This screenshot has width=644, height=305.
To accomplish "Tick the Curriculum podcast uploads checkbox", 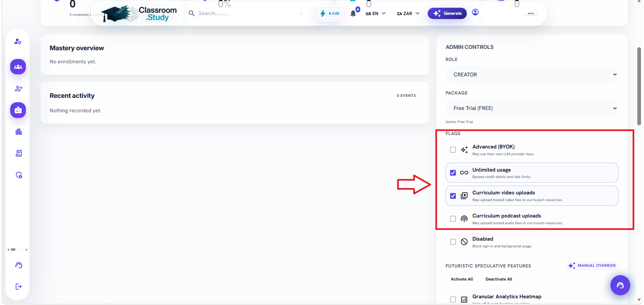I will click(x=453, y=219).
